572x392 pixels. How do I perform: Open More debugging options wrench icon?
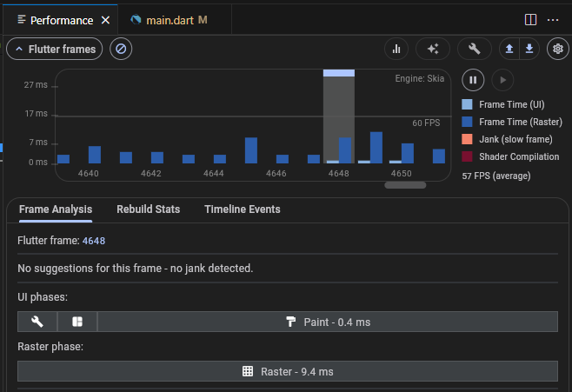(x=475, y=49)
